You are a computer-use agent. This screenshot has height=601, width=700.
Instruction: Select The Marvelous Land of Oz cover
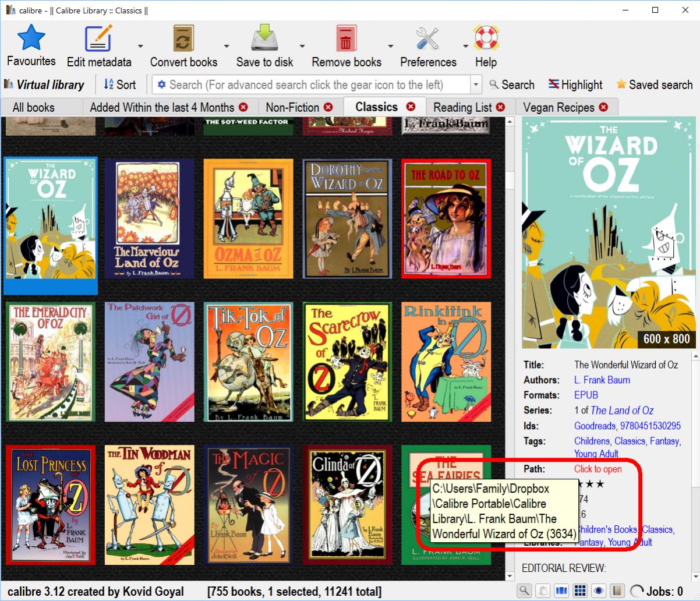[150, 218]
